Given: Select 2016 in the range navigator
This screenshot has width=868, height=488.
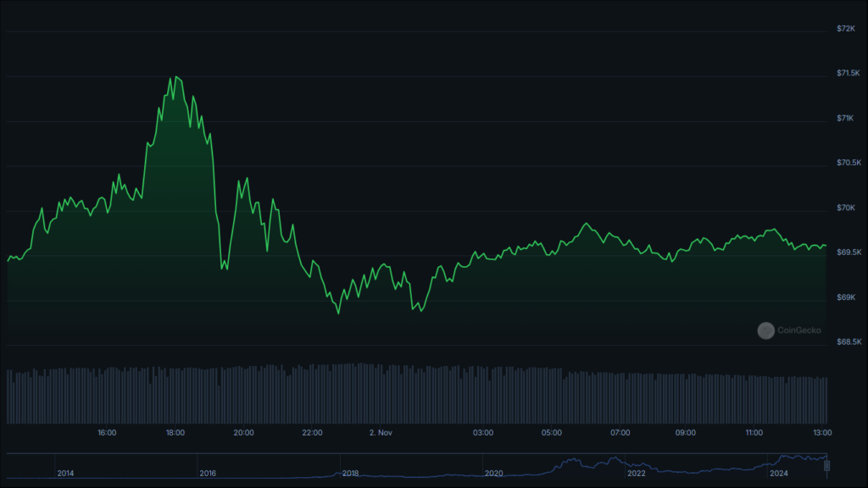Looking at the screenshot, I should pyautogui.click(x=208, y=474).
